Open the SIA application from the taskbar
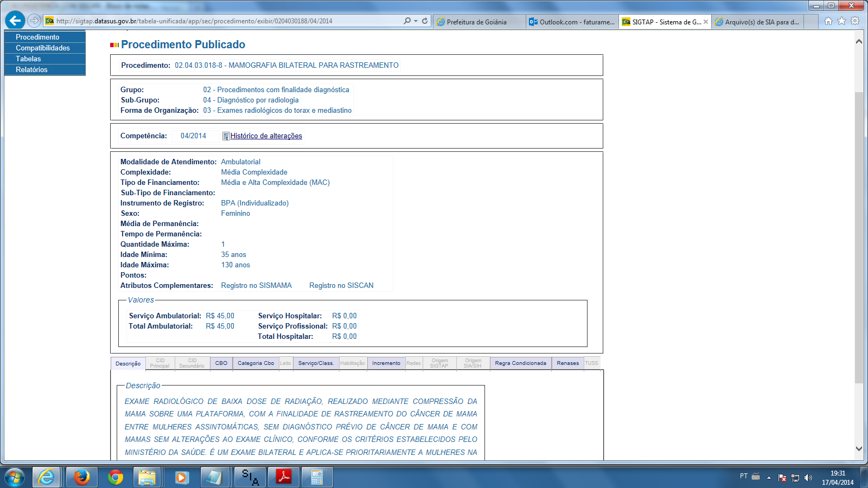868x488 pixels. coord(250,477)
